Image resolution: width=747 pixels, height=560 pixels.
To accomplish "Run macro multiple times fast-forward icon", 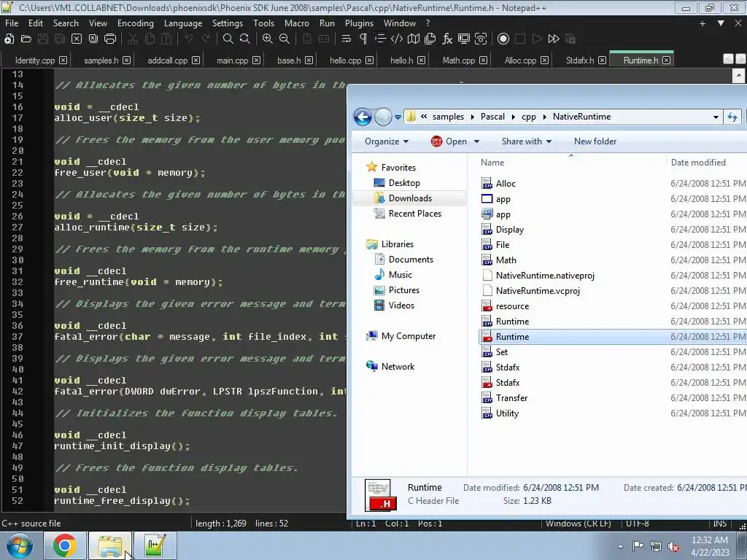I will click(x=554, y=39).
